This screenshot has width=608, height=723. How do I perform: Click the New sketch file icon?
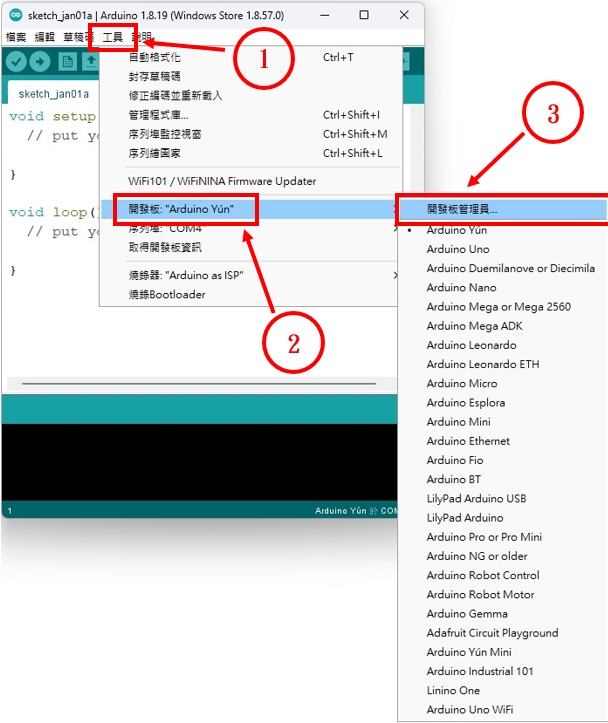coord(67,61)
